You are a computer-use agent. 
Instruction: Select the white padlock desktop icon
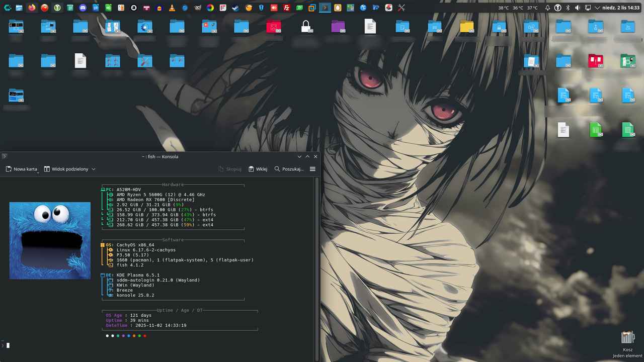click(306, 27)
